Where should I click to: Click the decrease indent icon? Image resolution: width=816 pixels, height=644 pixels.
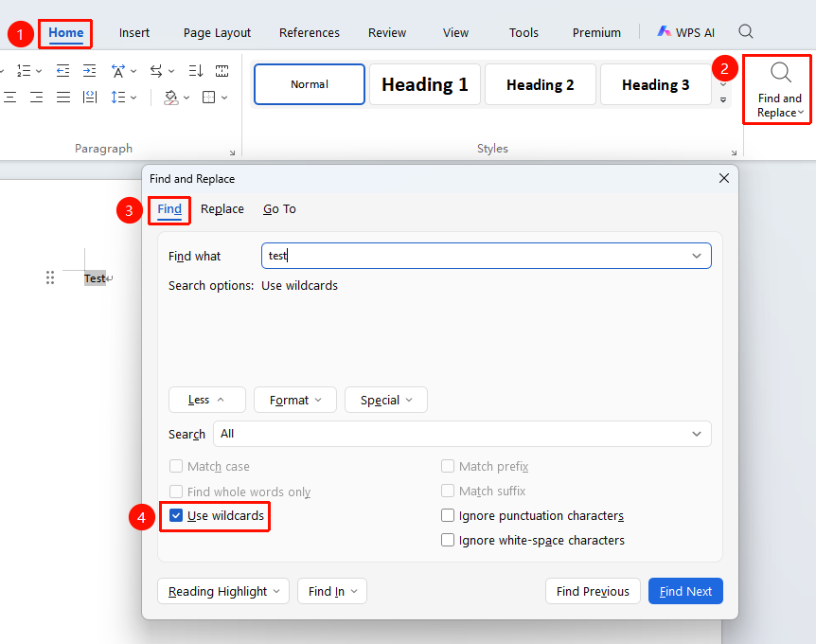(x=63, y=71)
